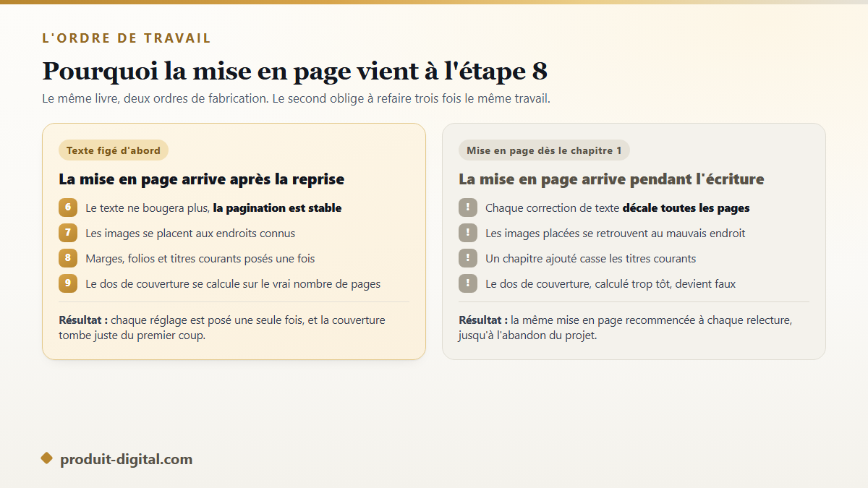Click heading 'La mise en page arrive après la reprise'
Image resolution: width=868 pixels, height=488 pixels.
202,179
